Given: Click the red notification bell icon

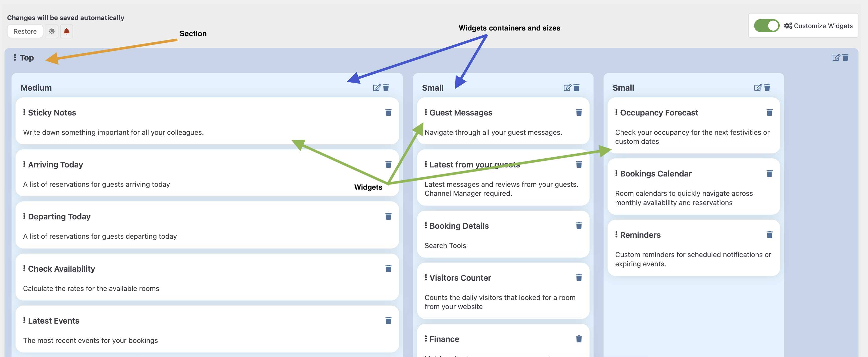Looking at the screenshot, I should point(66,31).
